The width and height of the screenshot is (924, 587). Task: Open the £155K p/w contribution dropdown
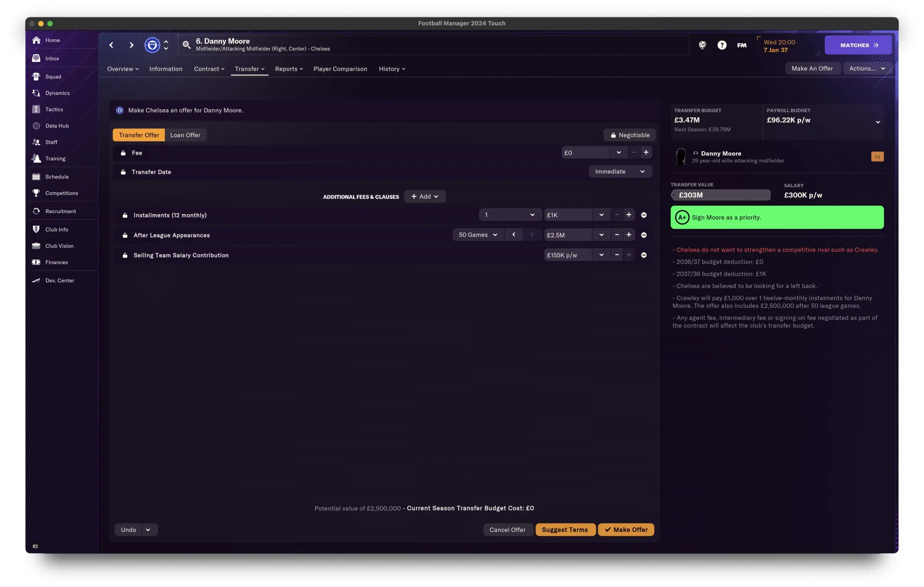(x=601, y=255)
